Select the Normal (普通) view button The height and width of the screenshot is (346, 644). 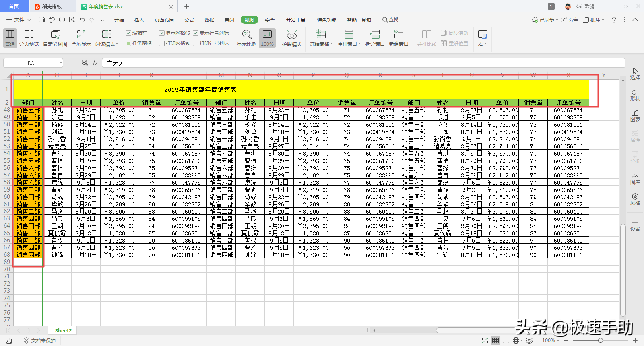10,38
